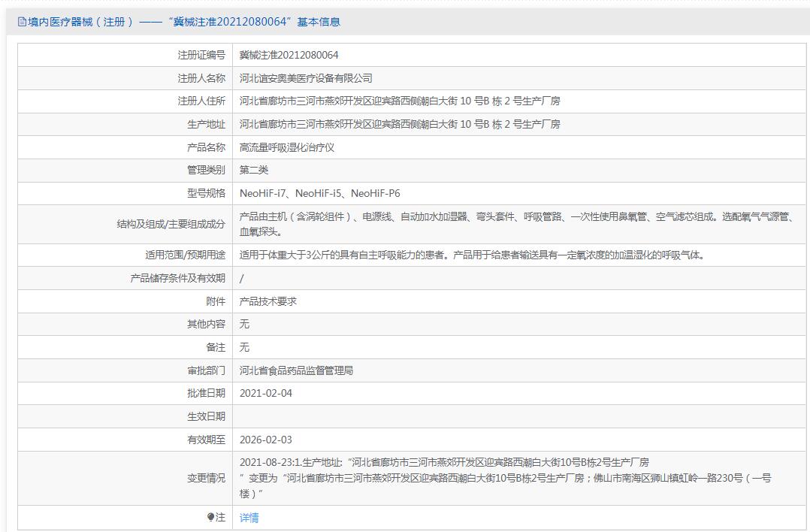Click the bullet icon beside 注 label
Screen dimensions: 810x532
(211, 517)
